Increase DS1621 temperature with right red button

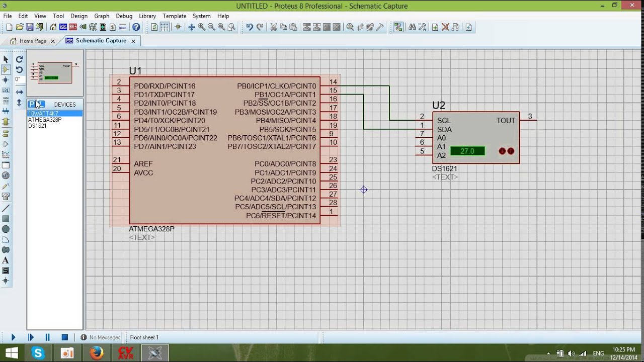[x=511, y=151]
